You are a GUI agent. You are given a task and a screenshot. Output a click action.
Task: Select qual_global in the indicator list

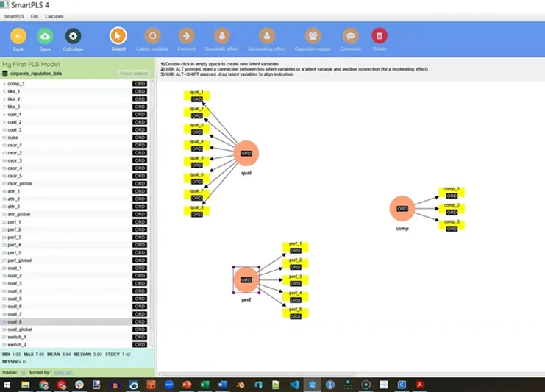(x=74, y=329)
